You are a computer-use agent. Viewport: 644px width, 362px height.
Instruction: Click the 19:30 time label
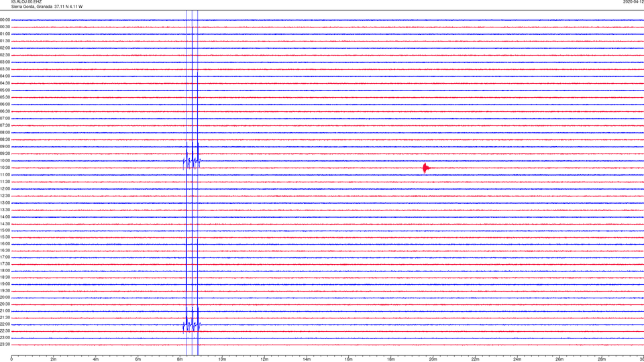pyautogui.click(x=5, y=291)
